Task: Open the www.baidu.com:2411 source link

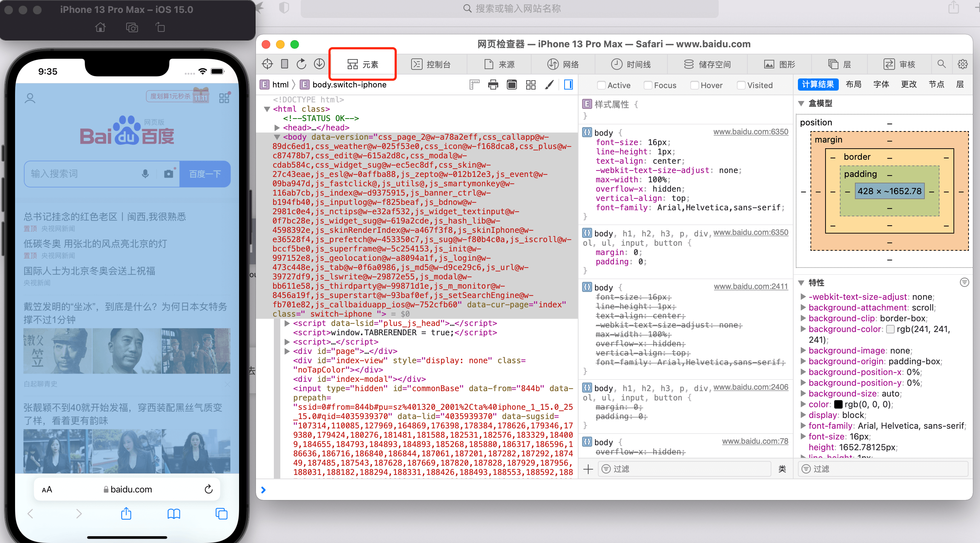Action: (x=751, y=286)
